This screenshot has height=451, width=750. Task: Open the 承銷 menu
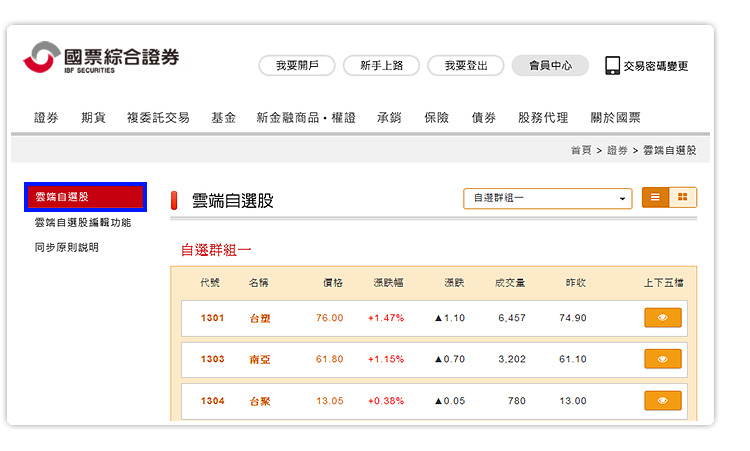coord(389,118)
